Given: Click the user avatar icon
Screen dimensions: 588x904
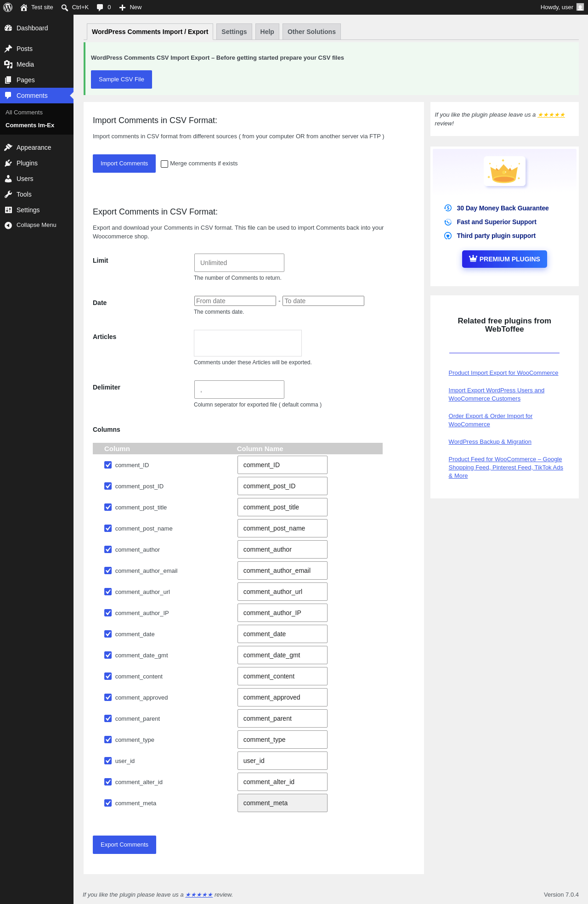Looking at the screenshot, I should pyautogui.click(x=580, y=7).
